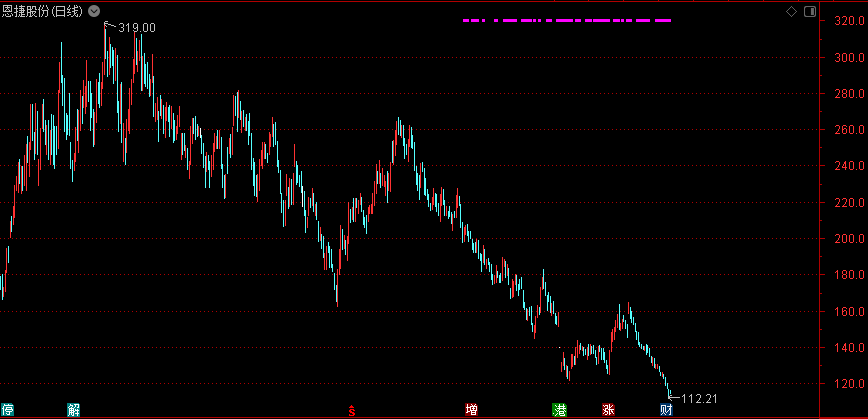Open the green 港 event marker
This screenshot has width=868, height=419.
click(560, 410)
